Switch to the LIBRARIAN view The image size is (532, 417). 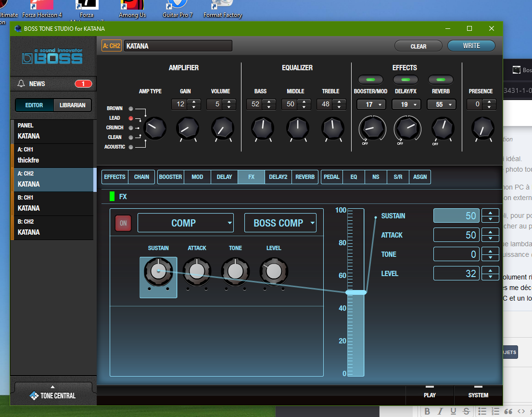click(x=72, y=105)
